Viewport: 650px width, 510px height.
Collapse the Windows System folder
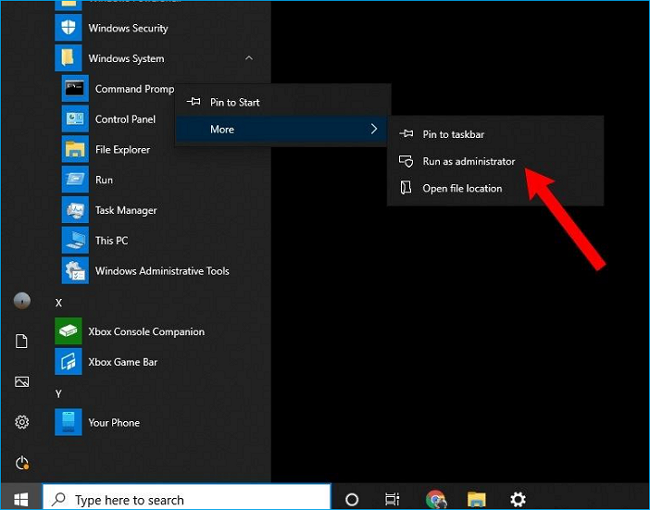pyautogui.click(x=249, y=59)
